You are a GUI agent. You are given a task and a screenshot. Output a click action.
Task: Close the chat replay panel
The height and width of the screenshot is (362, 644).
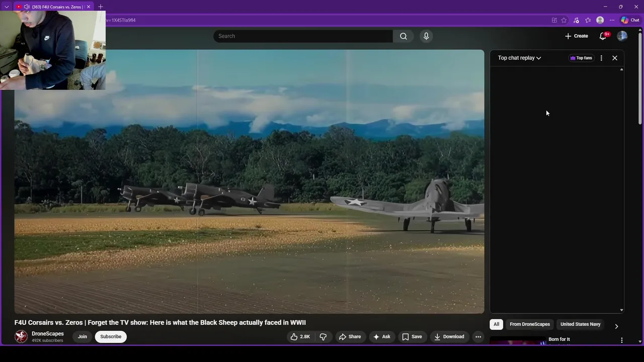pyautogui.click(x=615, y=58)
